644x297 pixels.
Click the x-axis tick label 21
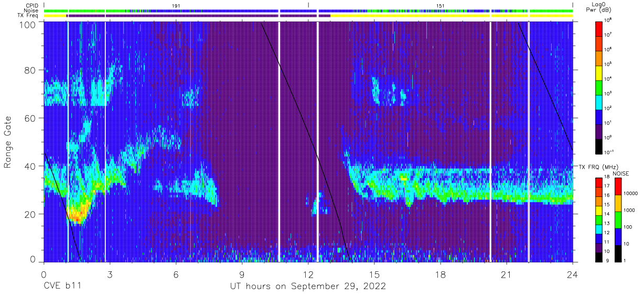[x=506, y=275]
